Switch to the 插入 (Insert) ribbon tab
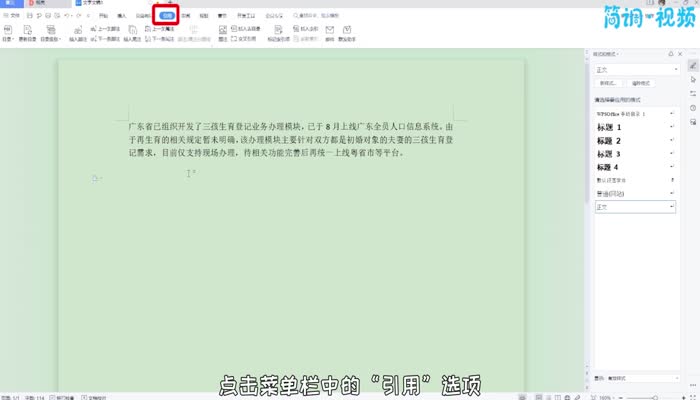Viewport: 700px width, 400px height. (121, 16)
